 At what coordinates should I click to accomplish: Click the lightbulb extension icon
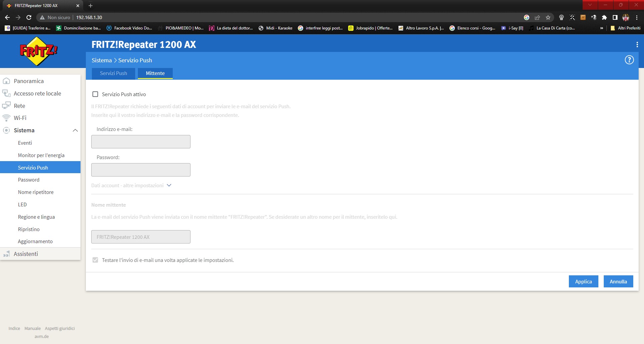pos(561,17)
